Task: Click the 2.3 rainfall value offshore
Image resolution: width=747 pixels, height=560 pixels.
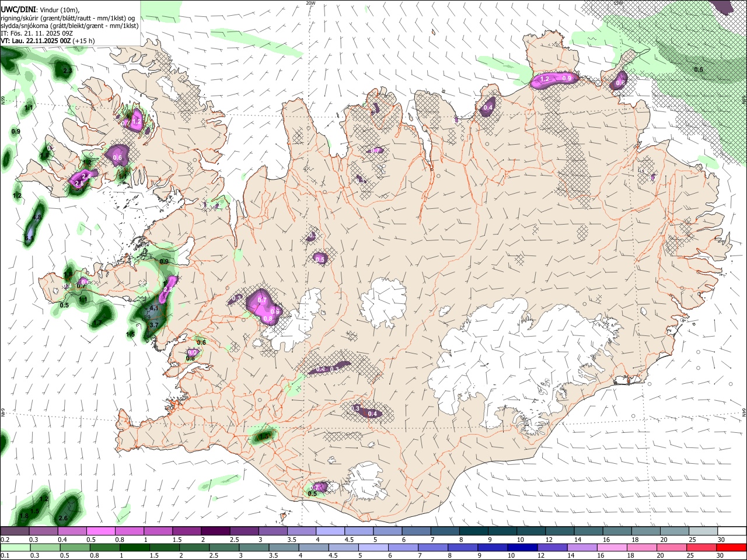Action: [68, 71]
